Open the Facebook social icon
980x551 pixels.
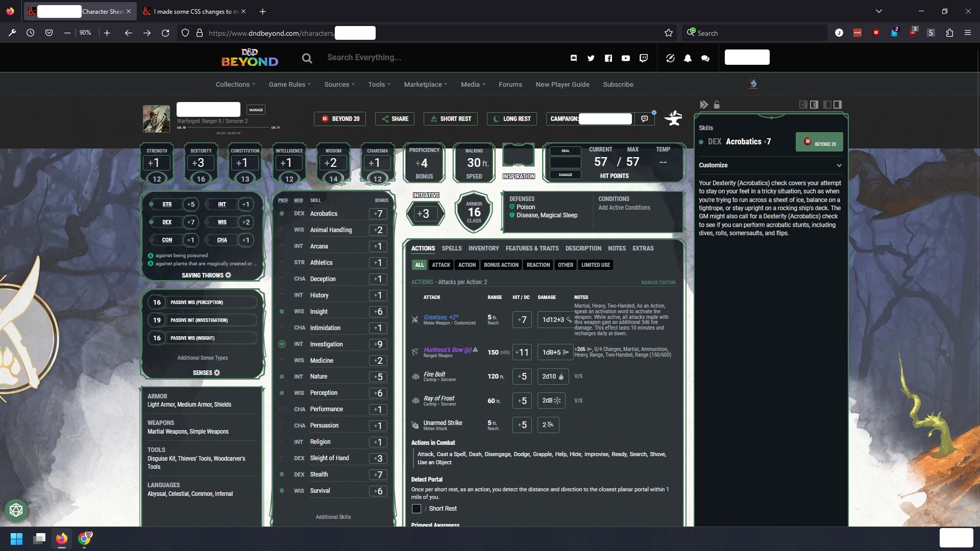click(608, 58)
